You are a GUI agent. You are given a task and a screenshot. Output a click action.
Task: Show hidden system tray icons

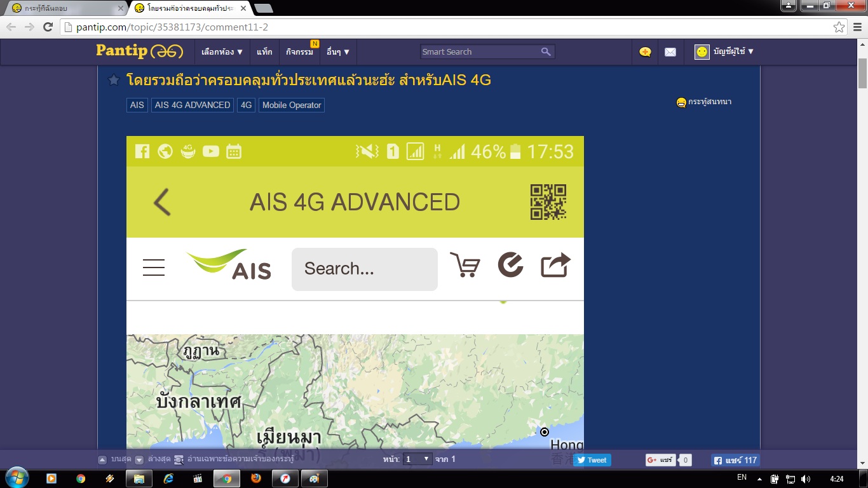click(x=759, y=479)
